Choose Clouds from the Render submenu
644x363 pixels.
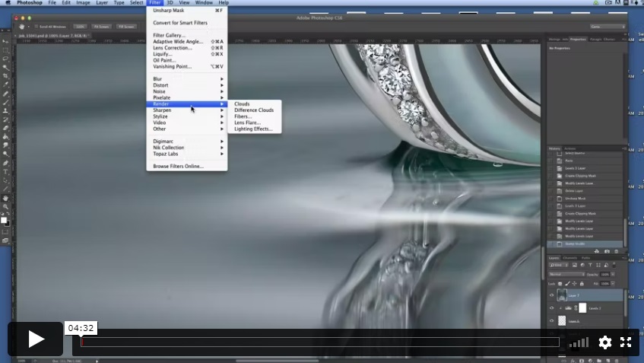coord(255,104)
